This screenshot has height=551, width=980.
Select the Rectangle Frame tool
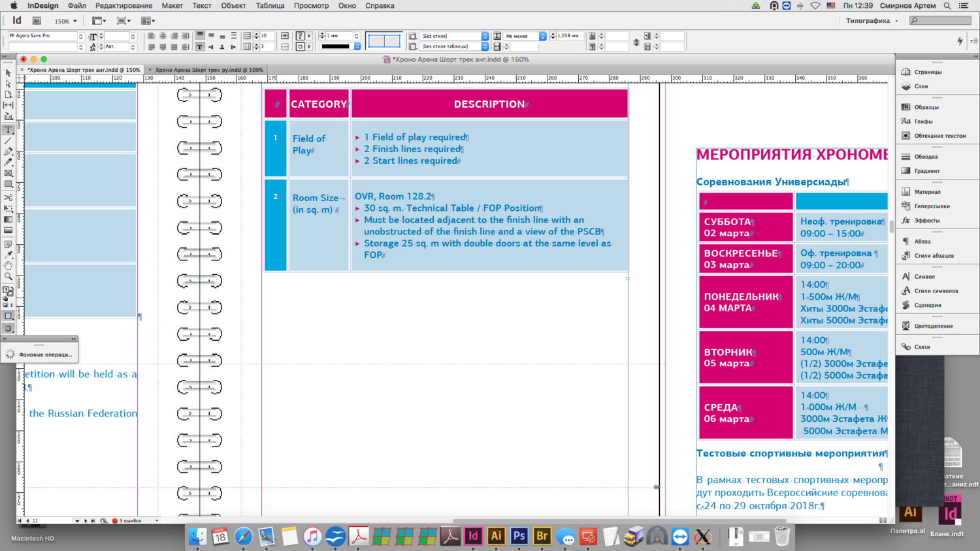8,173
